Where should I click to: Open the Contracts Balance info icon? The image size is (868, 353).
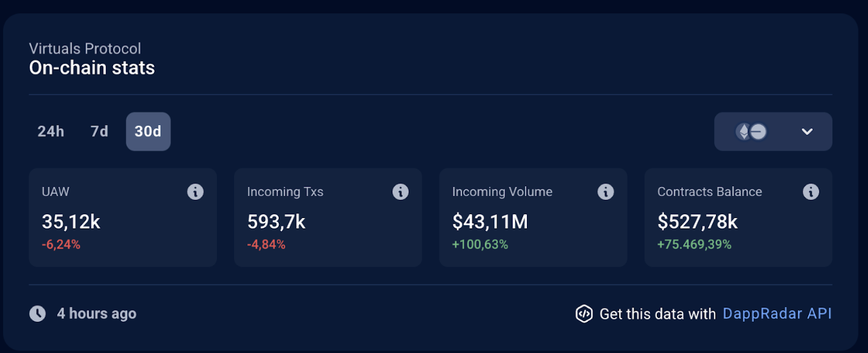tap(811, 191)
